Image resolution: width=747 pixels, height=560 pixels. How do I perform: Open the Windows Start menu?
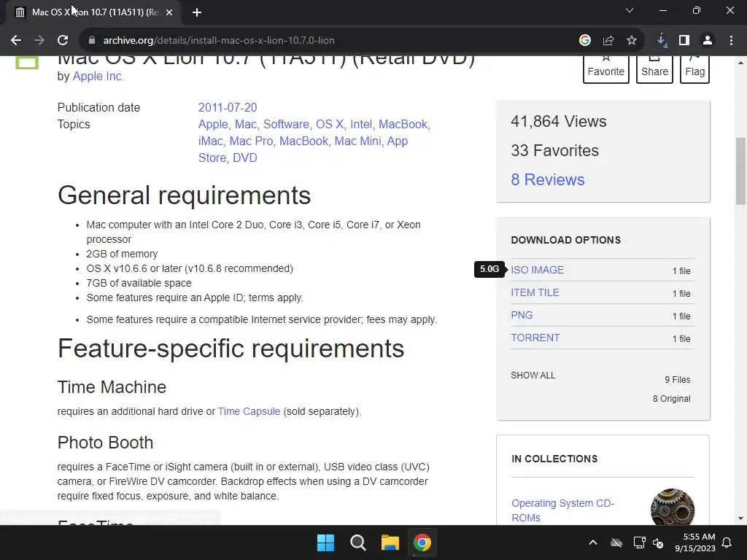[326, 542]
